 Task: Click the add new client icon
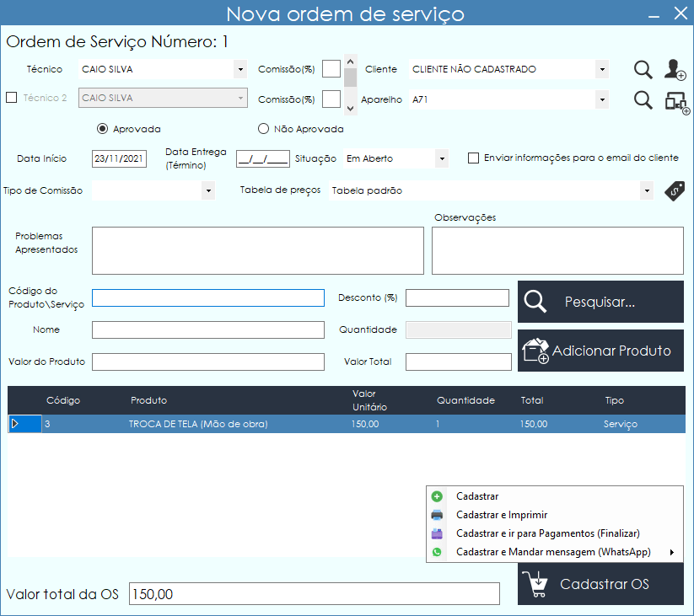675,70
